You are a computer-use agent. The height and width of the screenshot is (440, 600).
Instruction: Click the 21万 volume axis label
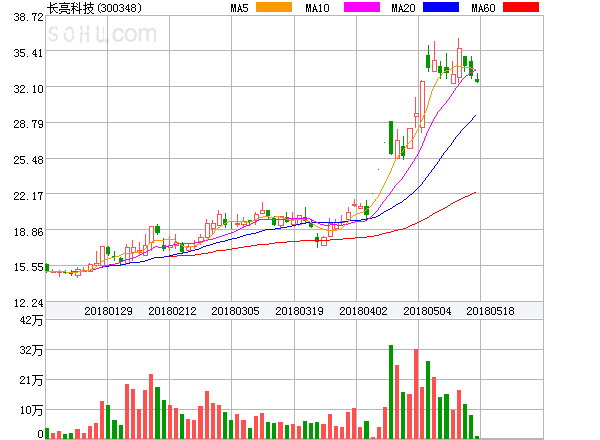[31, 380]
